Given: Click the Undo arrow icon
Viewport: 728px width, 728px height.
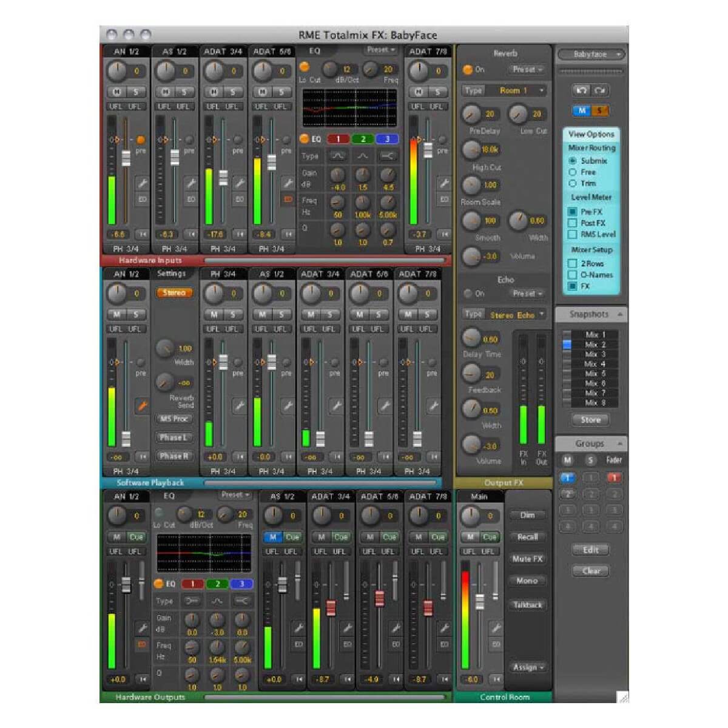Looking at the screenshot, I should pos(581,90).
